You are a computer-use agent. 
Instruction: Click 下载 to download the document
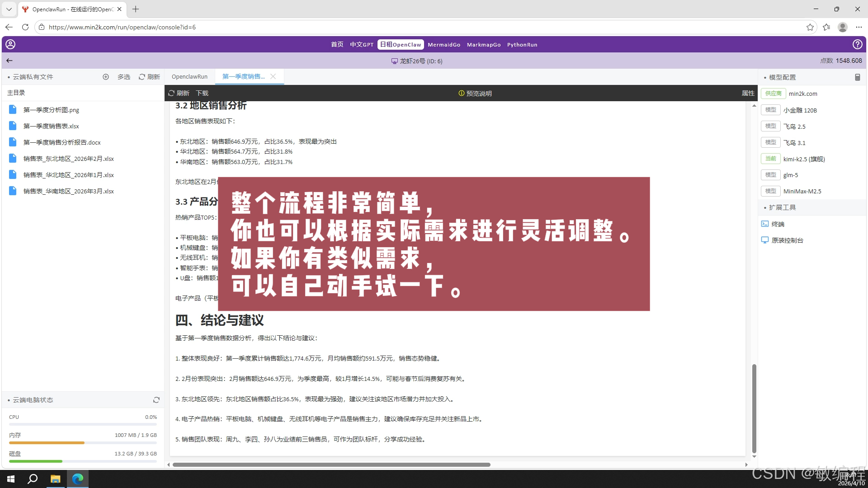[202, 93]
